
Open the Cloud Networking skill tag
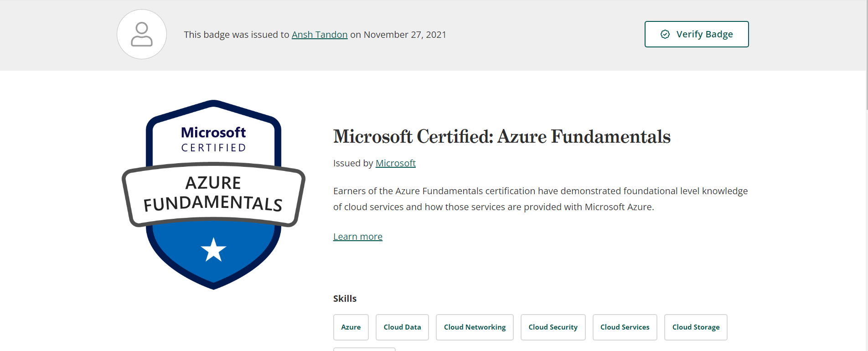tap(475, 327)
